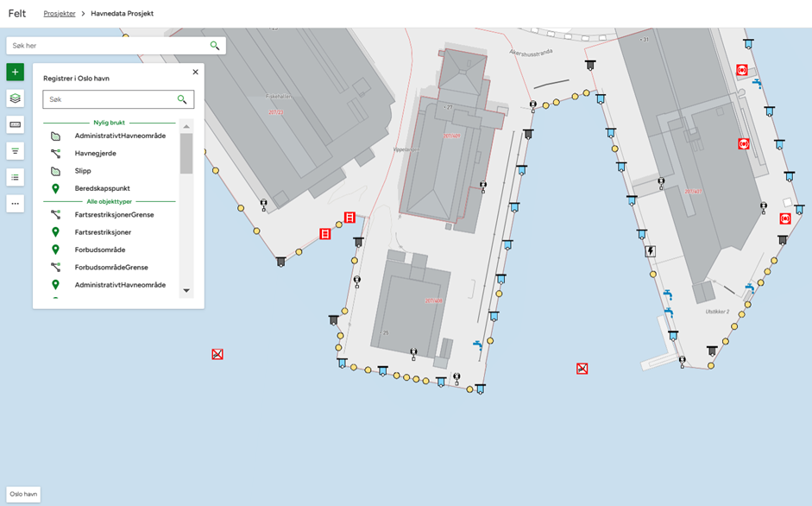
Task: Click the Oslo havn button
Action: tap(23, 495)
